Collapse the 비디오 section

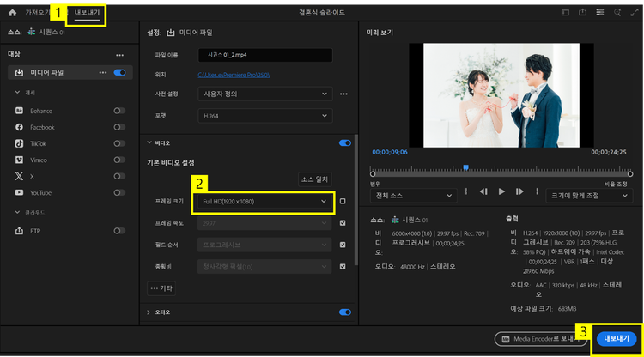pos(149,142)
